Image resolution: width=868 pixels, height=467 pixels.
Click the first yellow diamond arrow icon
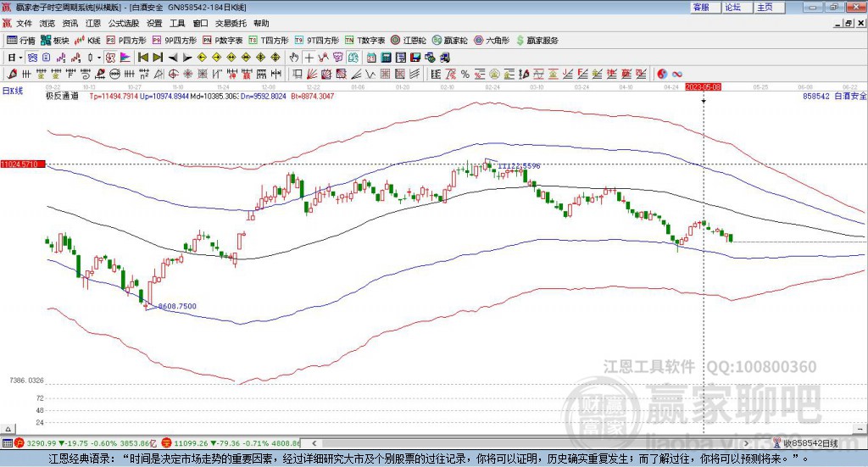coord(202,58)
